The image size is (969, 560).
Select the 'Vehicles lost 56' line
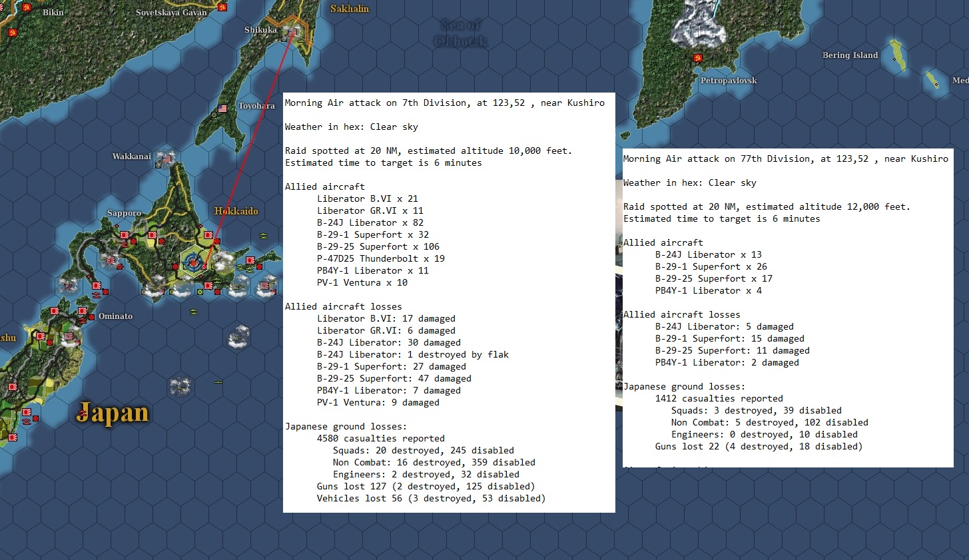click(x=432, y=498)
